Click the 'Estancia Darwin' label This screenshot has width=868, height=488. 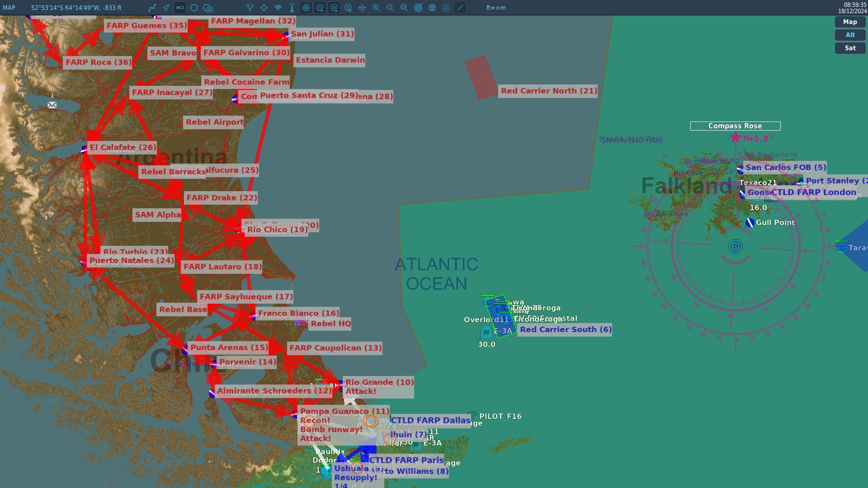[330, 60]
